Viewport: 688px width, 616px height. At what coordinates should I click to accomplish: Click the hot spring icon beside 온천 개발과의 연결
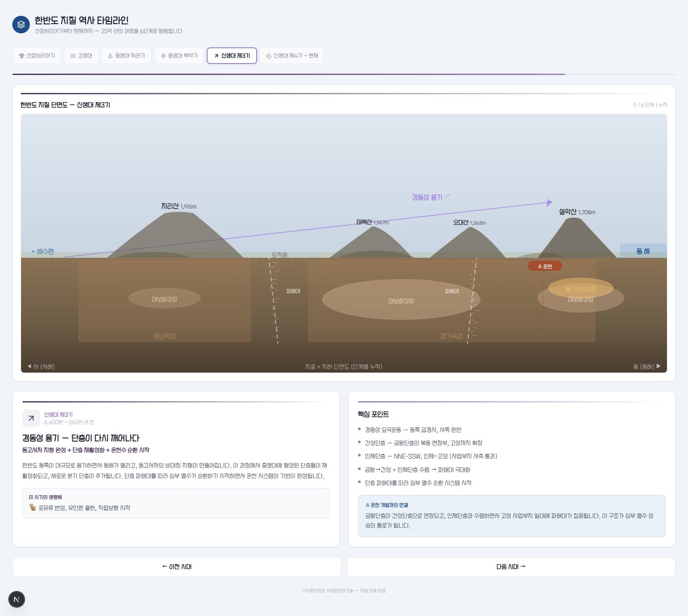point(368,505)
